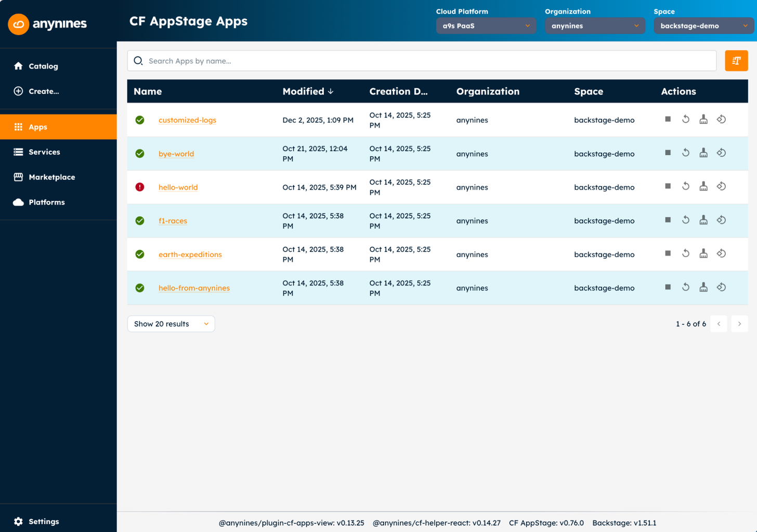The image size is (757, 532).
Task: Stop the earth-expeditions app
Action: click(668, 254)
